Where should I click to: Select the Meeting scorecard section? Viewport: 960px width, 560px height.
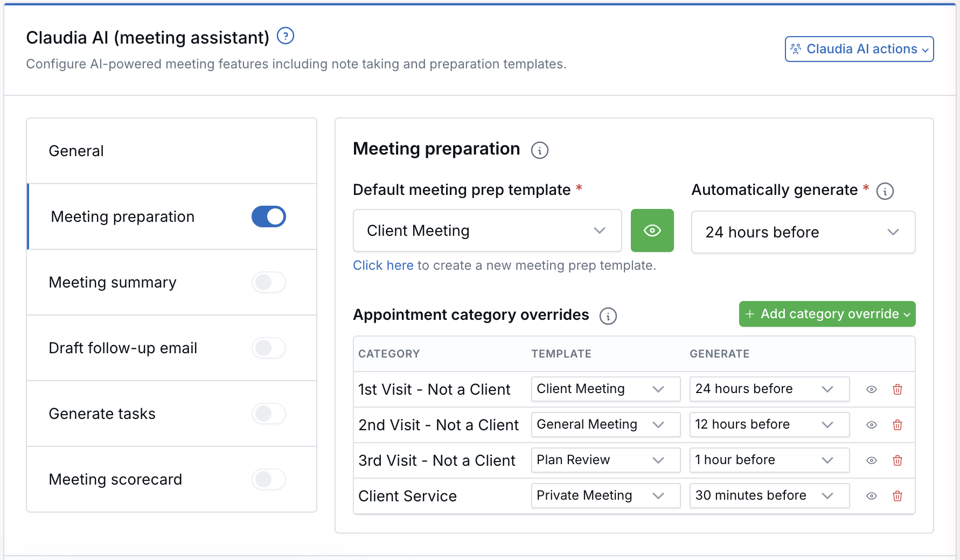click(171, 479)
